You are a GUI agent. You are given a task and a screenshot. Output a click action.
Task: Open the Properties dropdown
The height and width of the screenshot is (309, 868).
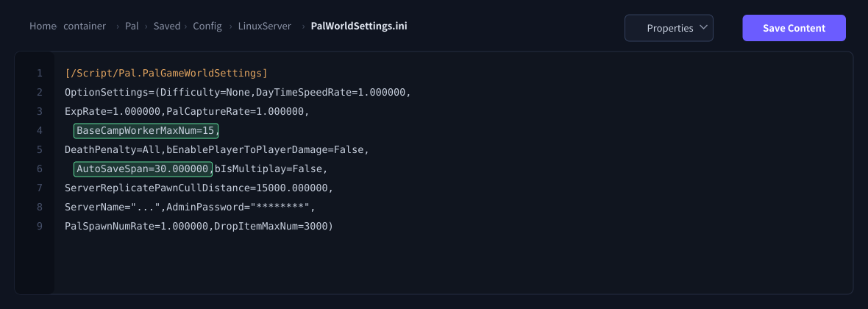tap(669, 28)
